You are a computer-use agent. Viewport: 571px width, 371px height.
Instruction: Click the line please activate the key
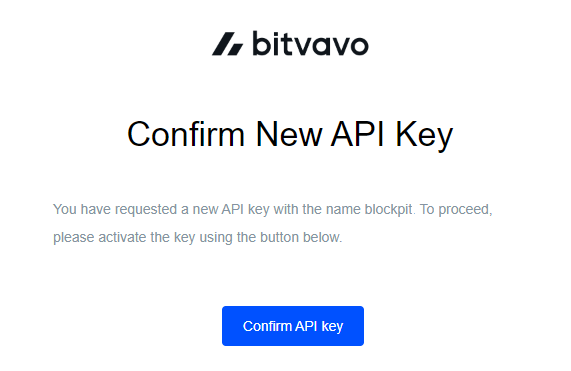coord(198,237)
